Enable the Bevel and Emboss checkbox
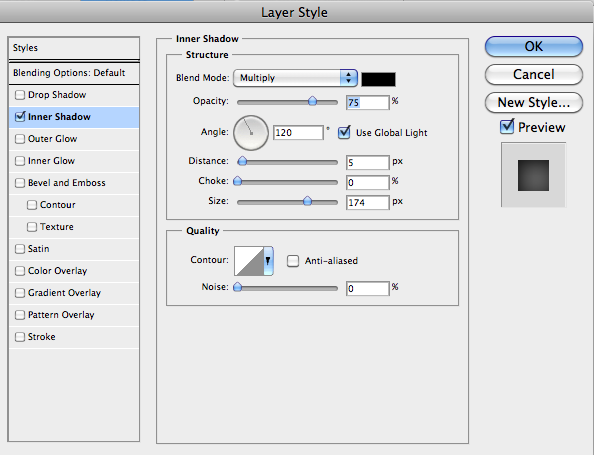Image resolution: width=594 pixels, height=455 pixels. coord(20,183)
